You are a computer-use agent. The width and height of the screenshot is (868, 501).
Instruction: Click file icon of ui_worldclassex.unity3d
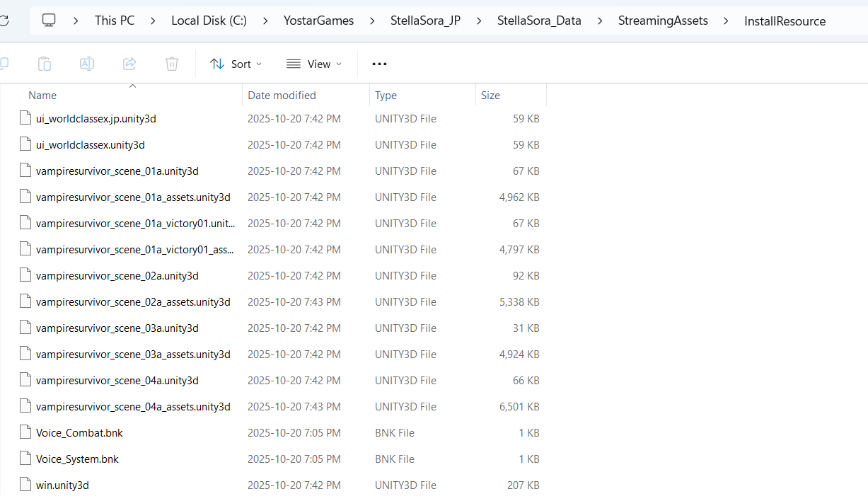pyautogui.click(x=25, y=144)
